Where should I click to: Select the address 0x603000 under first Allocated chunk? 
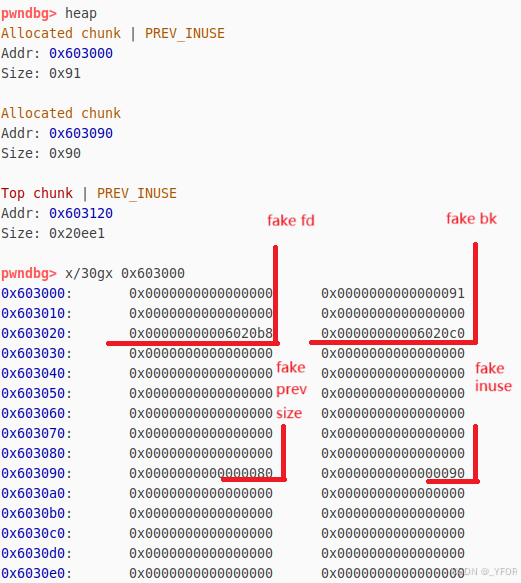(x=81, y=53)
